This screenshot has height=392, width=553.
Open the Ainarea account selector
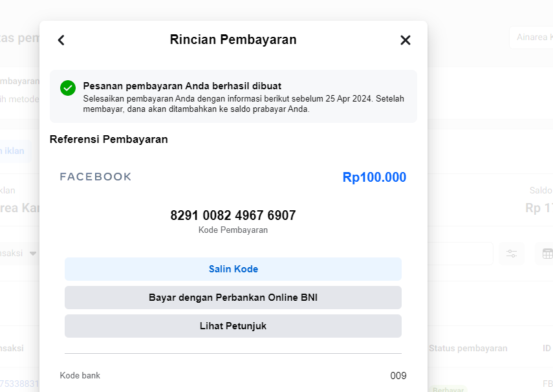click(532, 38)
